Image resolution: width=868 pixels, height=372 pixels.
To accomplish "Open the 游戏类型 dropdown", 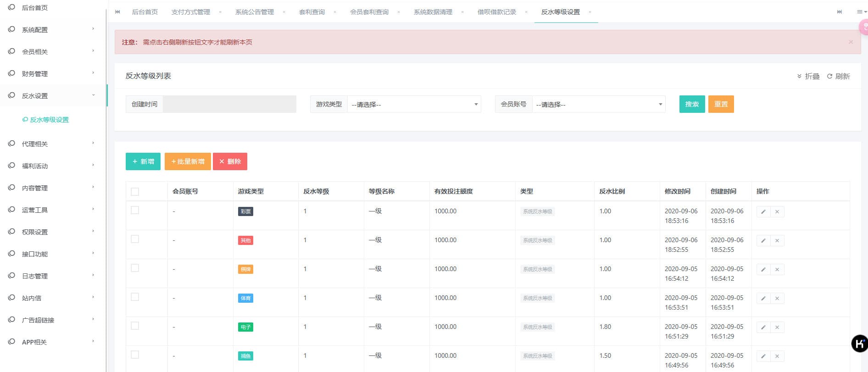I will tap(414, 105).
